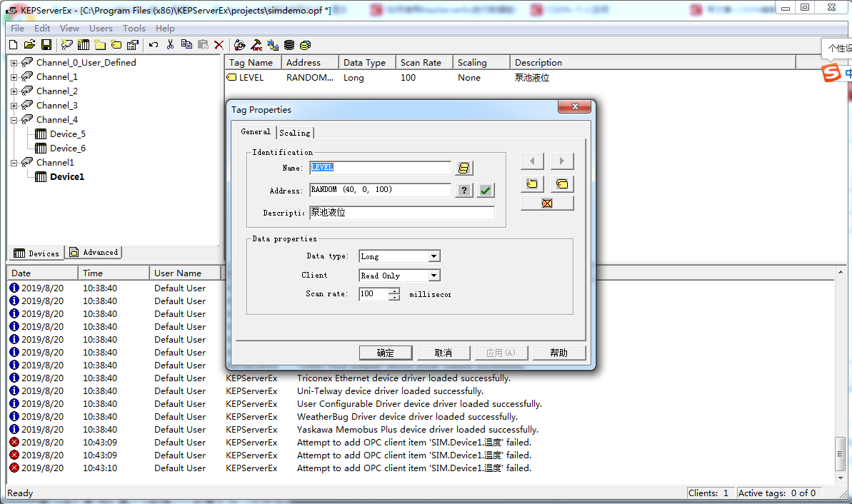This screenshot has width=852, height=504.
Task: Open the Edit menu
Action: [x=42, y=29]
